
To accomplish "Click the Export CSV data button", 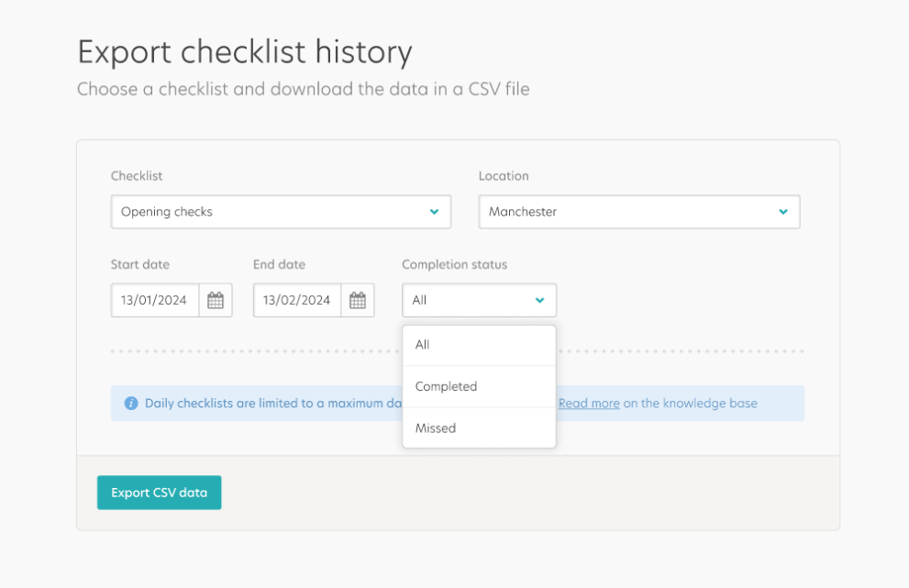I will (x=159, y=493).
